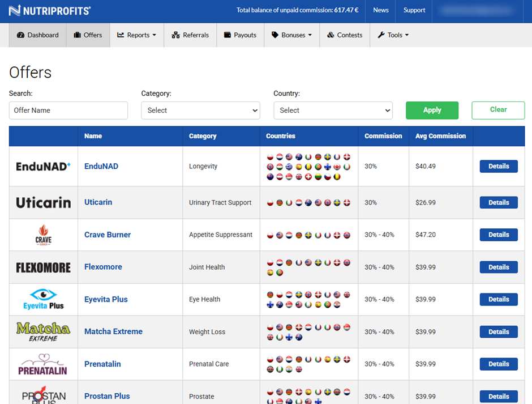Image resolution: width=532 pixels, height=404 pixels.
Task: Expand the Tools dropdown menu
Action: (393, 35)
